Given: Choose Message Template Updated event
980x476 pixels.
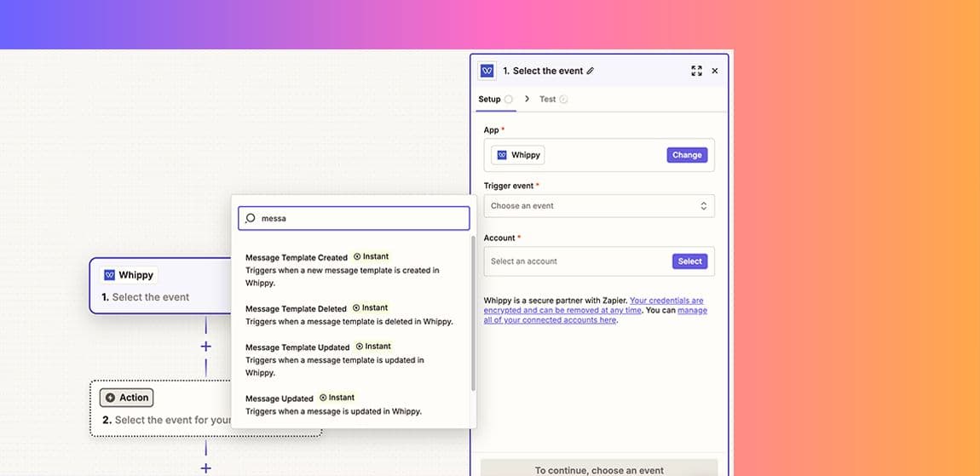Looking at the screenshot, I should point(350,359).
